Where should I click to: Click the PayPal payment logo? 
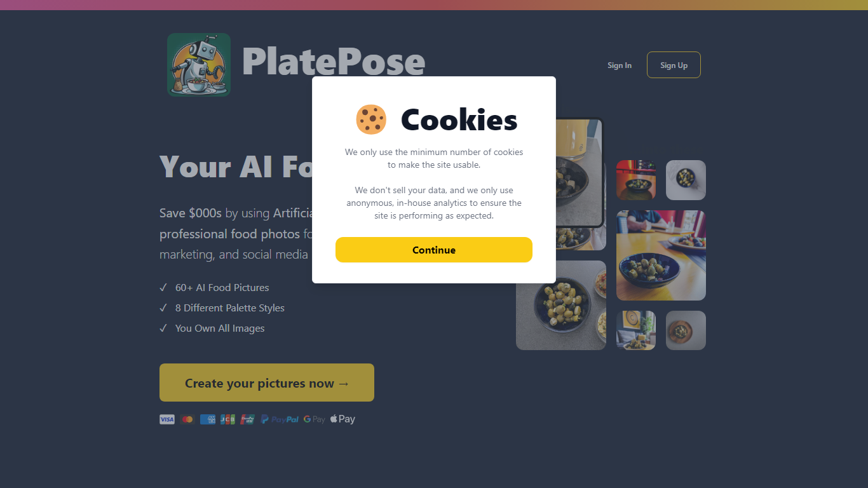tap(280, 419)
